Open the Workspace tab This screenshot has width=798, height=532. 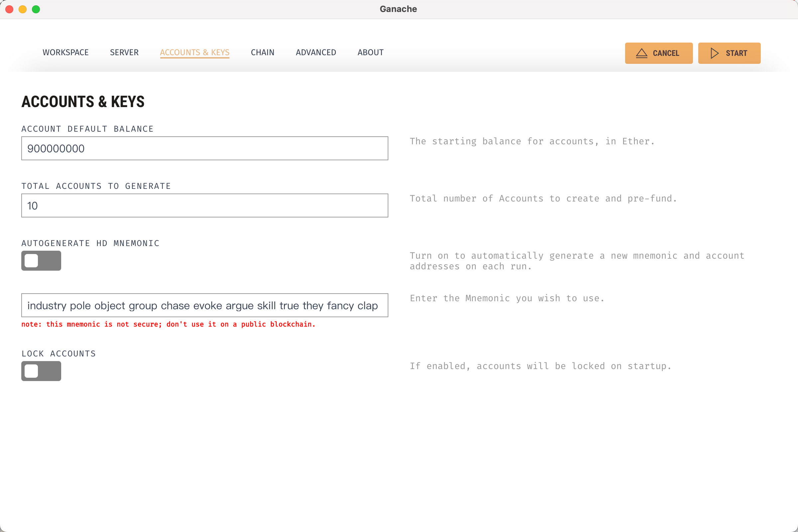point(66,53)
